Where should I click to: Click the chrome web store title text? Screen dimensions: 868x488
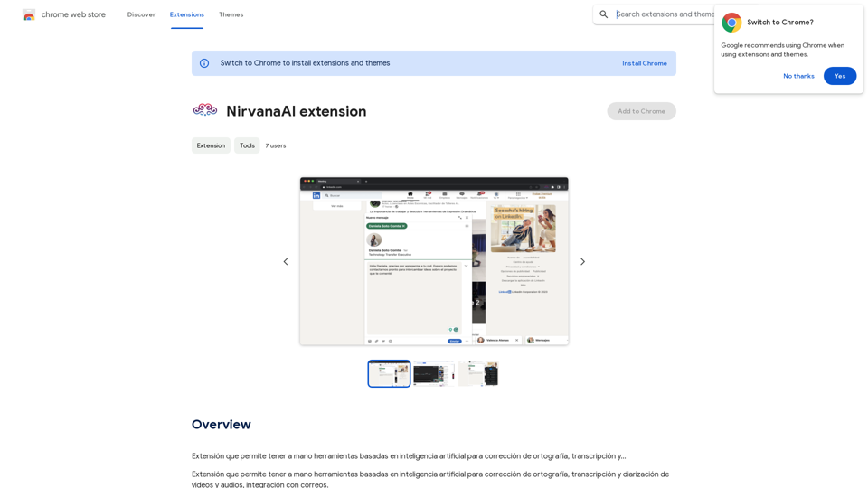(x=73, y=14)
